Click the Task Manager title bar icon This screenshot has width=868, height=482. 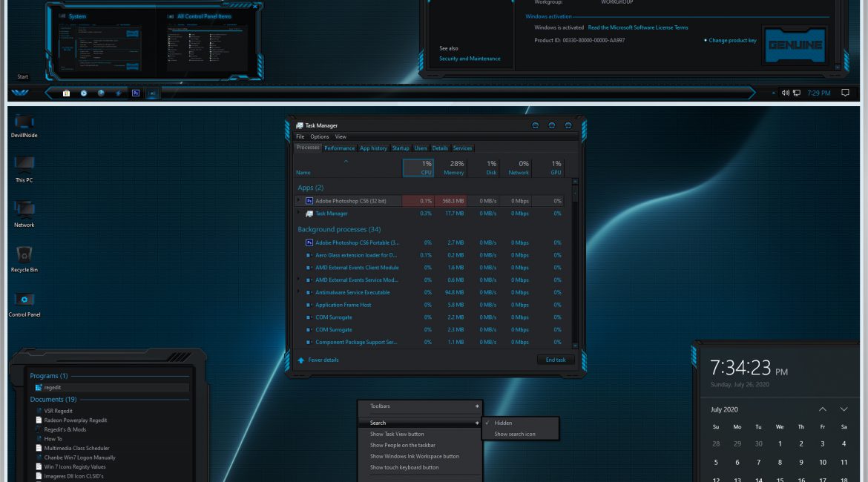tap(300, 125)
